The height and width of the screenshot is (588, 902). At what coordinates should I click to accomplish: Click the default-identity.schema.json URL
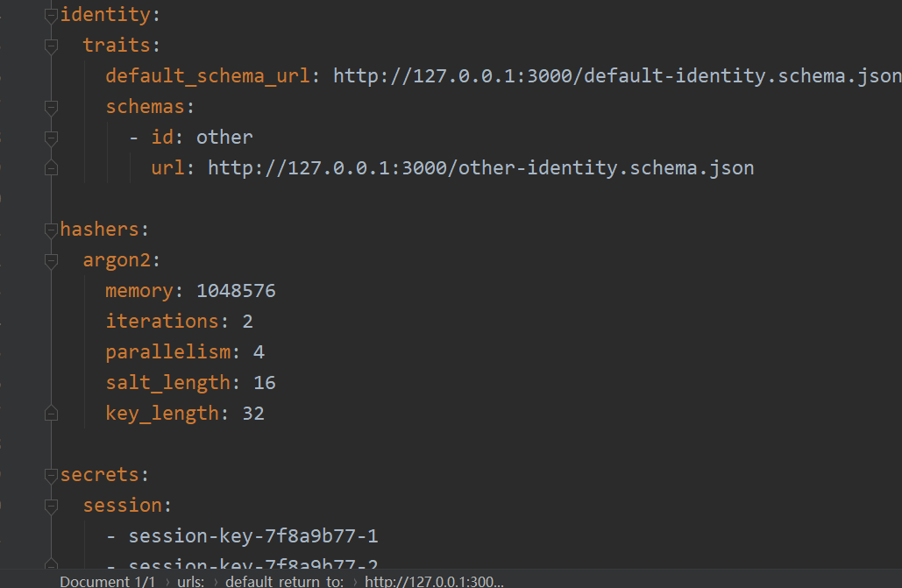click(614, 75)
